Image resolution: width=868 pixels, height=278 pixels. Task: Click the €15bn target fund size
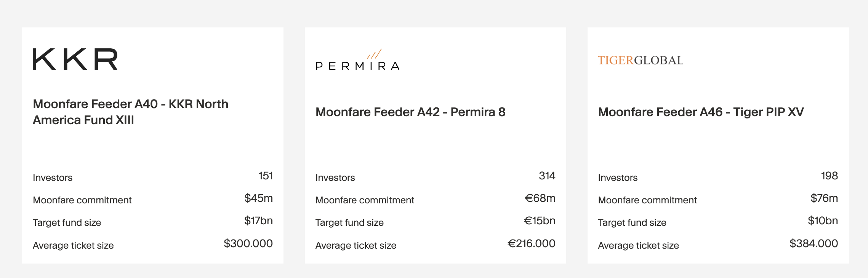[x=540, y=221]
